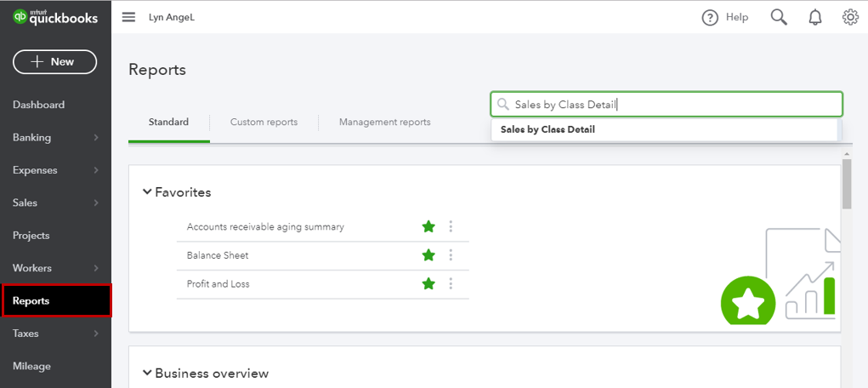Click the New button
The image size is (868, 388).
[x=54, y=61]
